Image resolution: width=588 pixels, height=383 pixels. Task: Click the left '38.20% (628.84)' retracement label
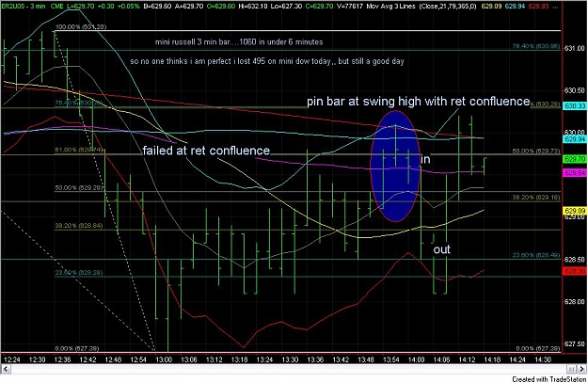coord(79,226)
